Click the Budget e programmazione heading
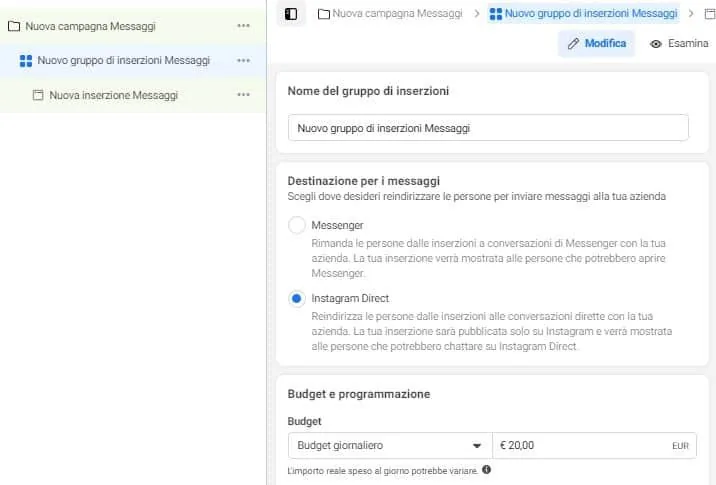Viewport: 716px width, 485px height. [x=359, y=394]
